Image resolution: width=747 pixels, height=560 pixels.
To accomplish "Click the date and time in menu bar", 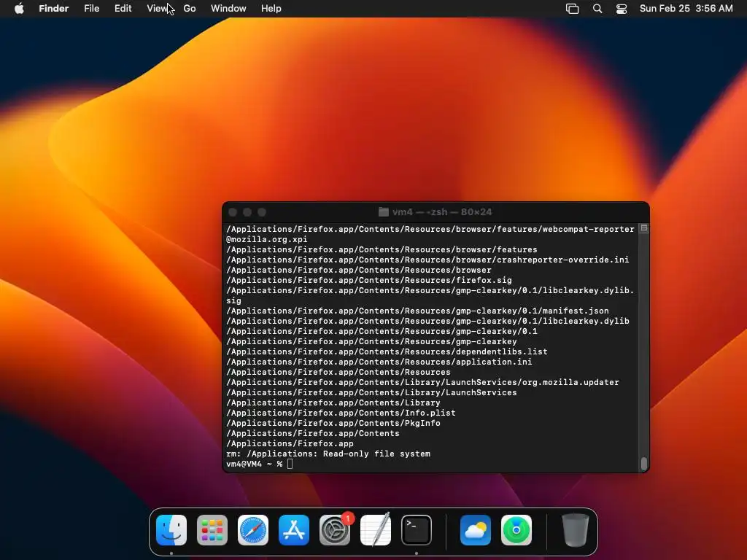I will 686,8.
